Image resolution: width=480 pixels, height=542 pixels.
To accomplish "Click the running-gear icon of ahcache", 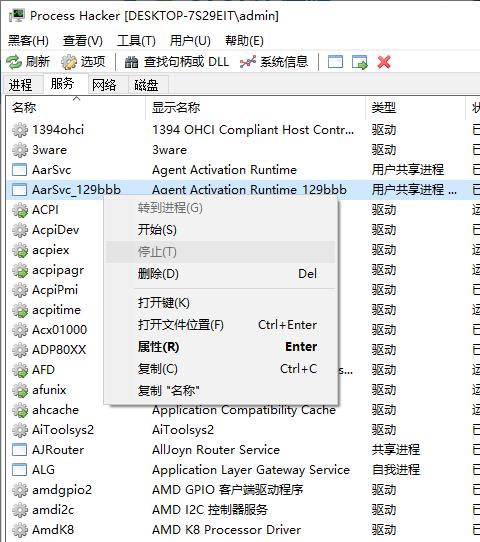I will click(20, 410).
